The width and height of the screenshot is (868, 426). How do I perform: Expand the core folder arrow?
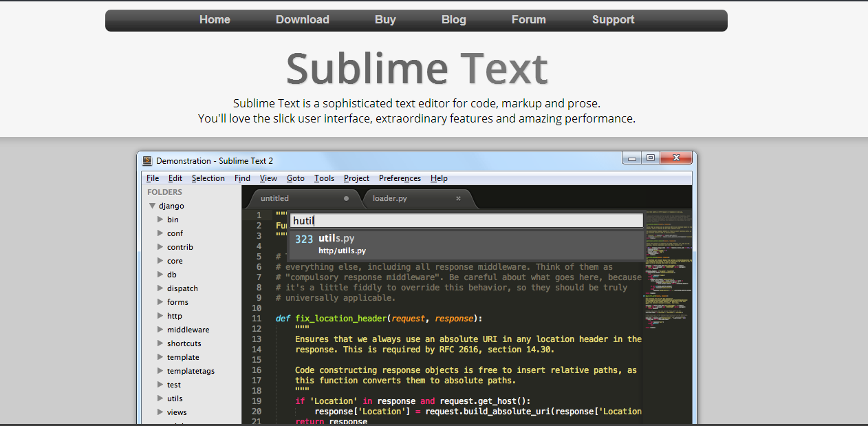(160, 261)
